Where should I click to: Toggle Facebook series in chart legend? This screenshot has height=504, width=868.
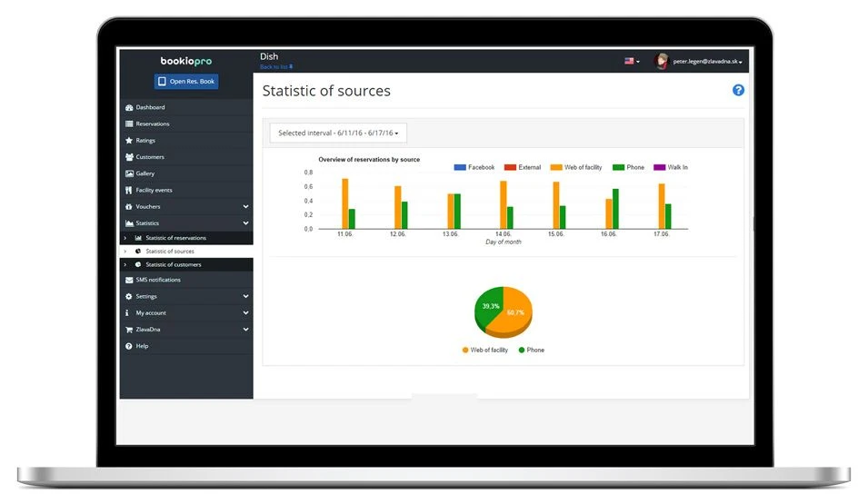(474, 167)
